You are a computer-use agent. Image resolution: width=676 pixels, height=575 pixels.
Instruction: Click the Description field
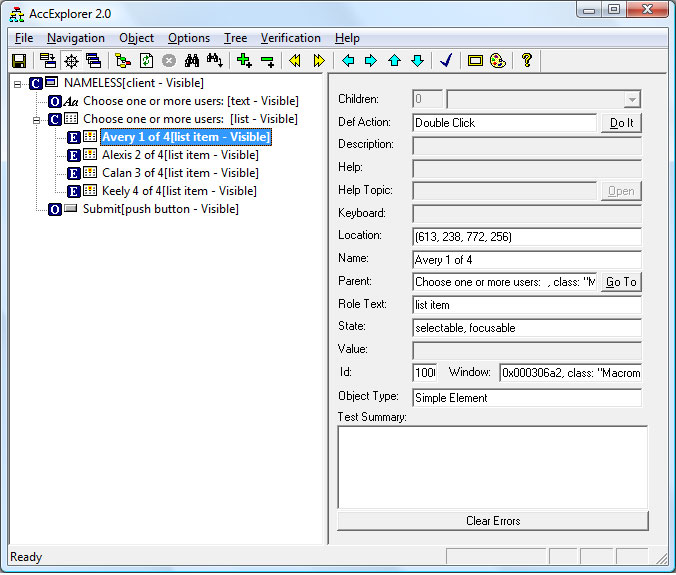tap(527, 145)
